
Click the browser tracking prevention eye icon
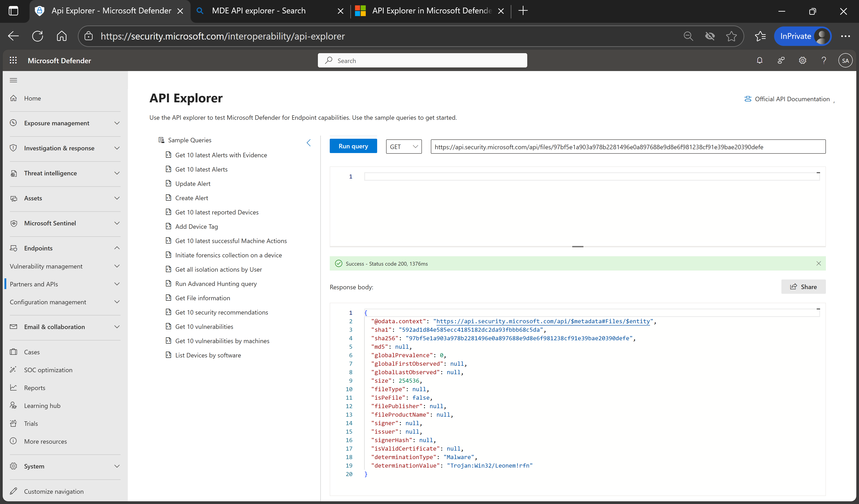710,36
